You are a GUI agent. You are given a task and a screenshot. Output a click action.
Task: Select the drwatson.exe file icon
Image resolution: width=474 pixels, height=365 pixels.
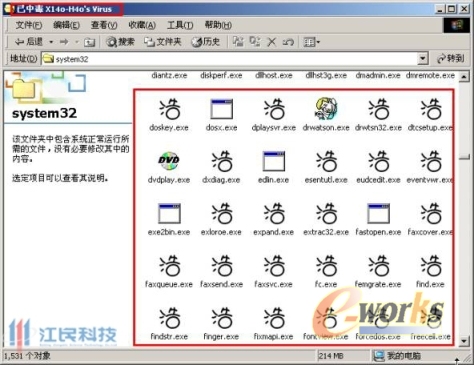click(x=326, y=109)
